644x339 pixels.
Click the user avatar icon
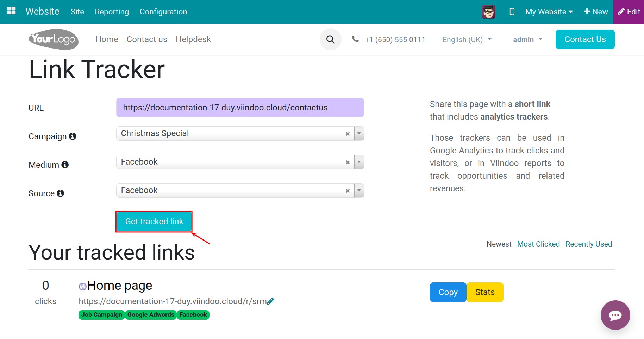coord(488,12)
